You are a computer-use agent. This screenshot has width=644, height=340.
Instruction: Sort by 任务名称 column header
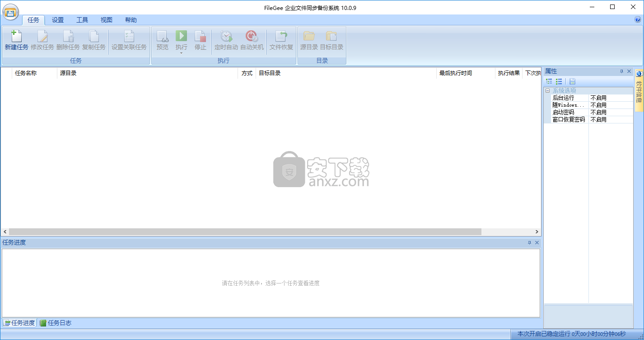pos(34,73)
